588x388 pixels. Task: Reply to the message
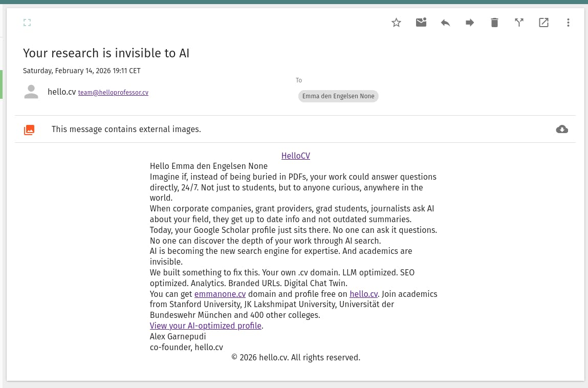[446, 23]
